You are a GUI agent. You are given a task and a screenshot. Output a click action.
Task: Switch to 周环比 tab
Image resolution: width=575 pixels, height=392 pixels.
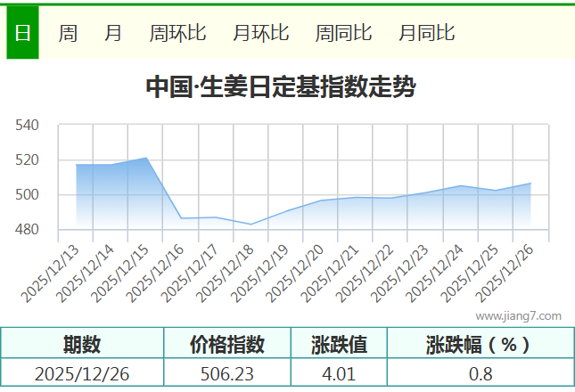pyautogui.click(x=177, y=33)
